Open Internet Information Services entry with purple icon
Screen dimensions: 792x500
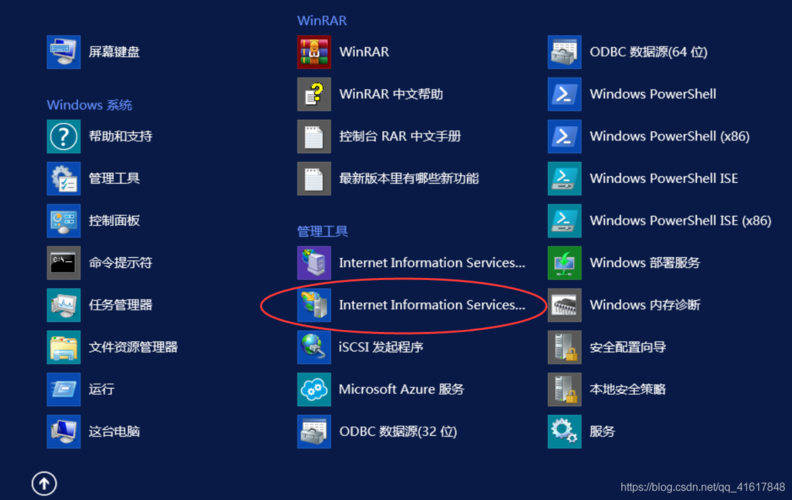coord(314,263)
